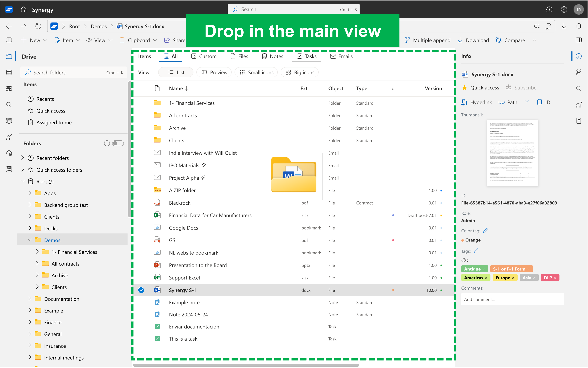Toggle the right sidebar panel icon
588x368 pixels.
click(579, 40)
